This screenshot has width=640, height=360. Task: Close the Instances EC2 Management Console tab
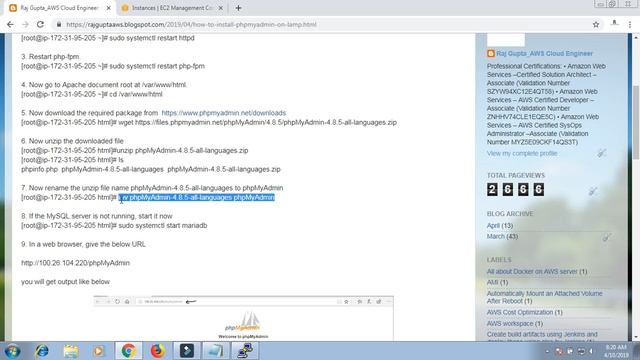pyautogui.click(x=220, y=8)
